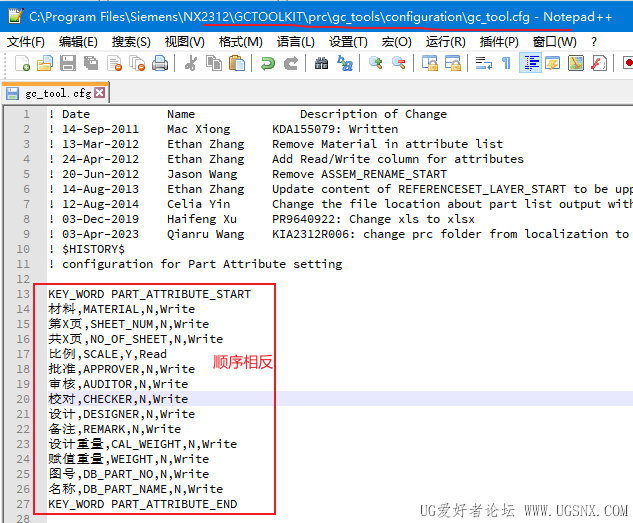Click the 比例,SCALE,Y,Read line
The image size is (633, 523).
coord(107,354)
